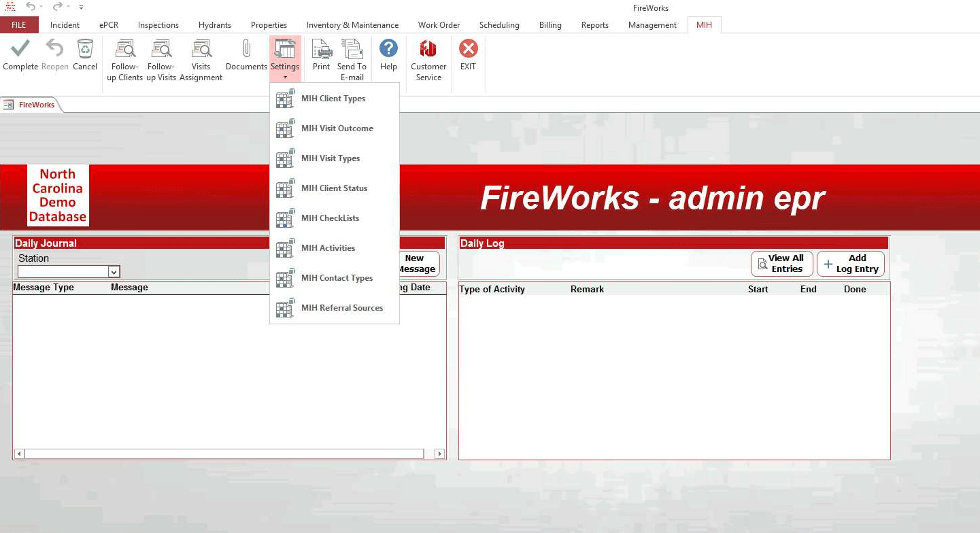Switch to the Hydrants ribbon tab
980x533 pixels.
pos(215,25)
